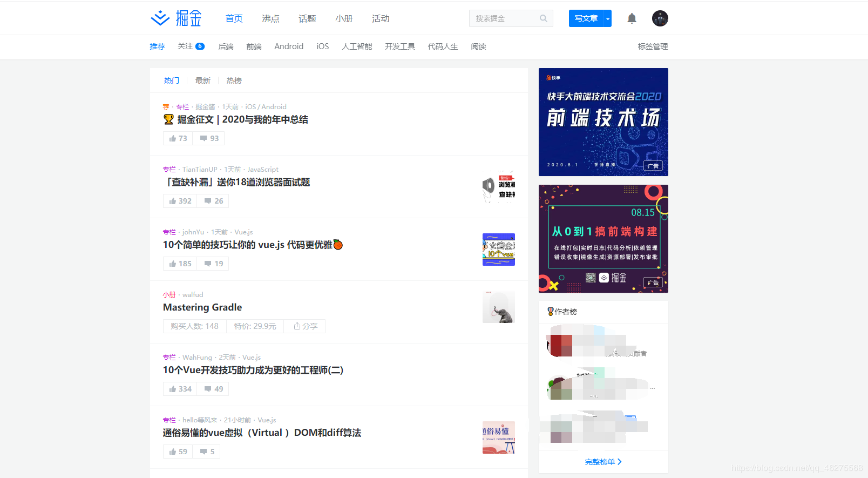Open the 26 comments on browser interview article
The width and height of the screenshot is (868, 478).
pyautogui.click(x=213, y=201)
